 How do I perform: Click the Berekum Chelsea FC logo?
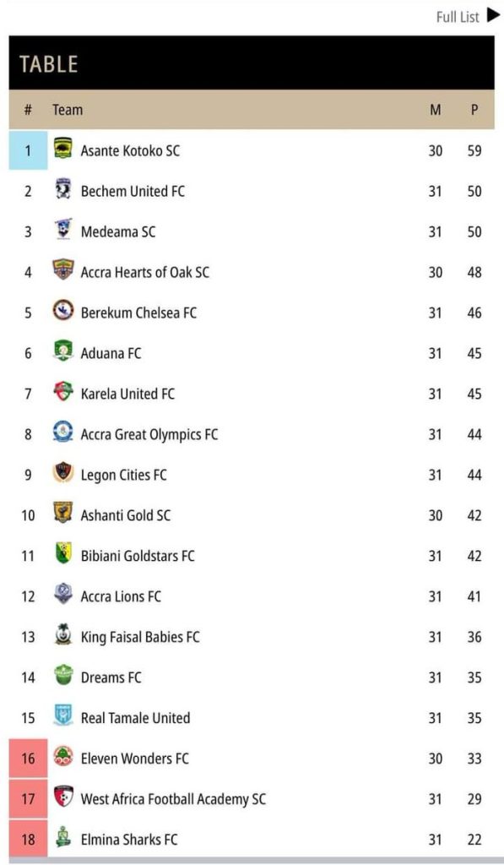pos(63,311)
